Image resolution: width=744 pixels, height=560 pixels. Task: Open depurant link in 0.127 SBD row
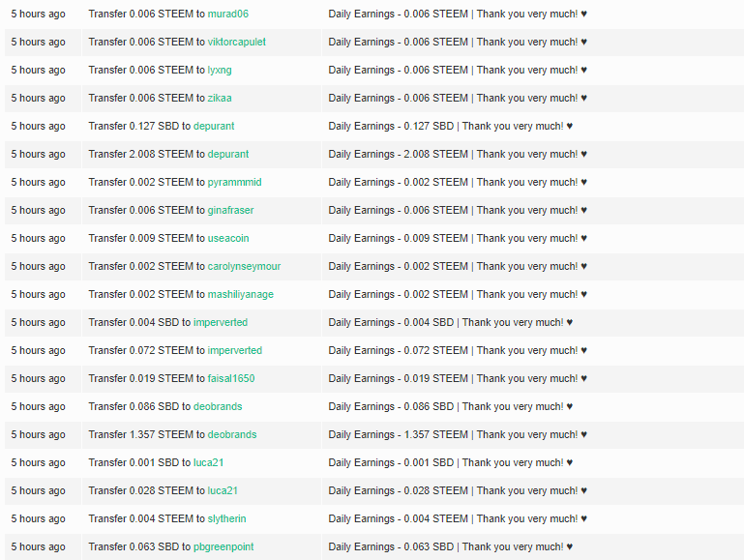click(214, 126)
